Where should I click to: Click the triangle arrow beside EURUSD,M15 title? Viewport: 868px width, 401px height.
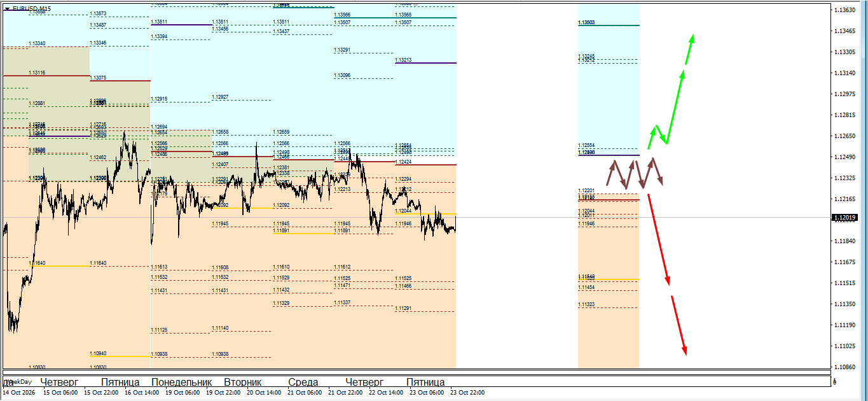pos(7,9)
